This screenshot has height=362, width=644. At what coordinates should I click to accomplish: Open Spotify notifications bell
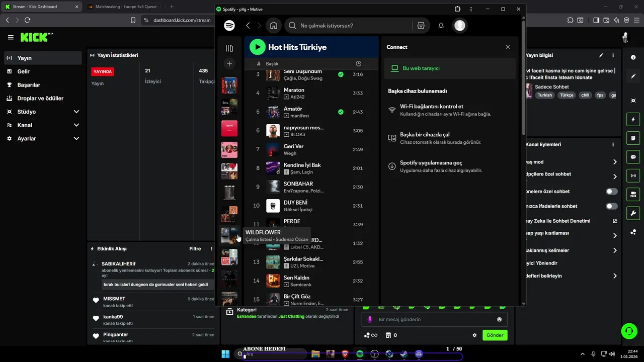[x=441, y=26]
